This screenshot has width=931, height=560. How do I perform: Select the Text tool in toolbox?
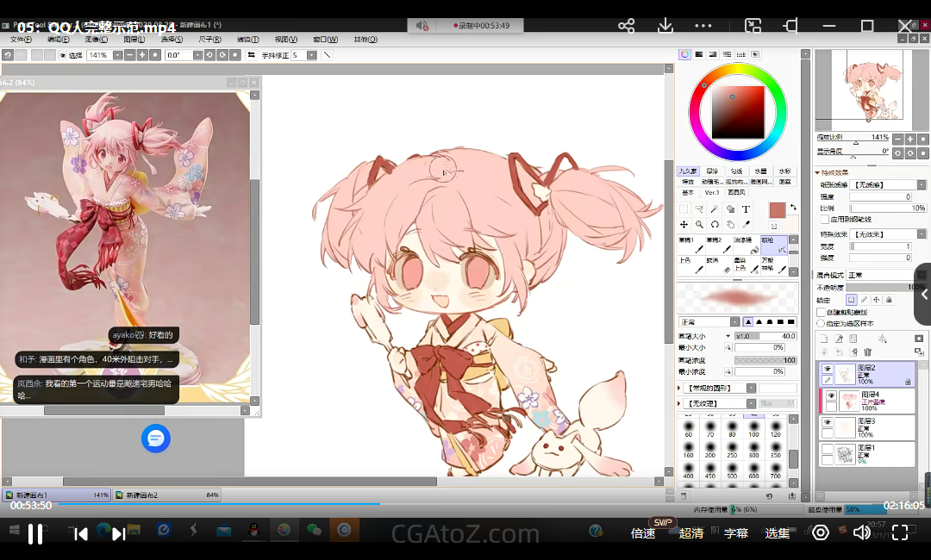746,209
